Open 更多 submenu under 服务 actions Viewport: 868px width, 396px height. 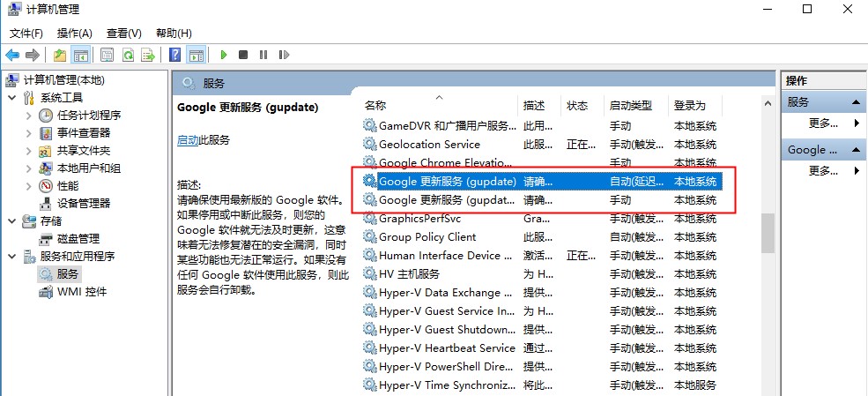click(823, 123)
